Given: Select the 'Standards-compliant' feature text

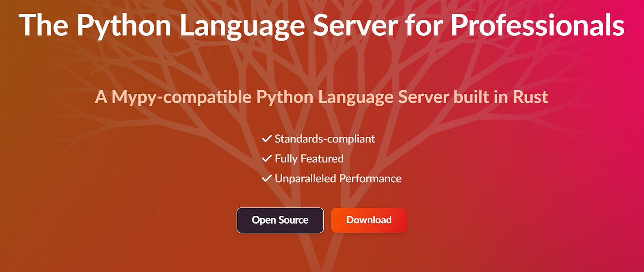Looking at the screenshot, I should (325, 139).
